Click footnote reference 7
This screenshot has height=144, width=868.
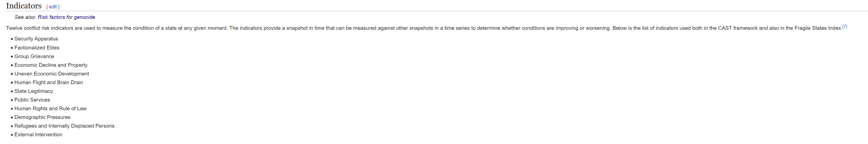click(844, 27)
